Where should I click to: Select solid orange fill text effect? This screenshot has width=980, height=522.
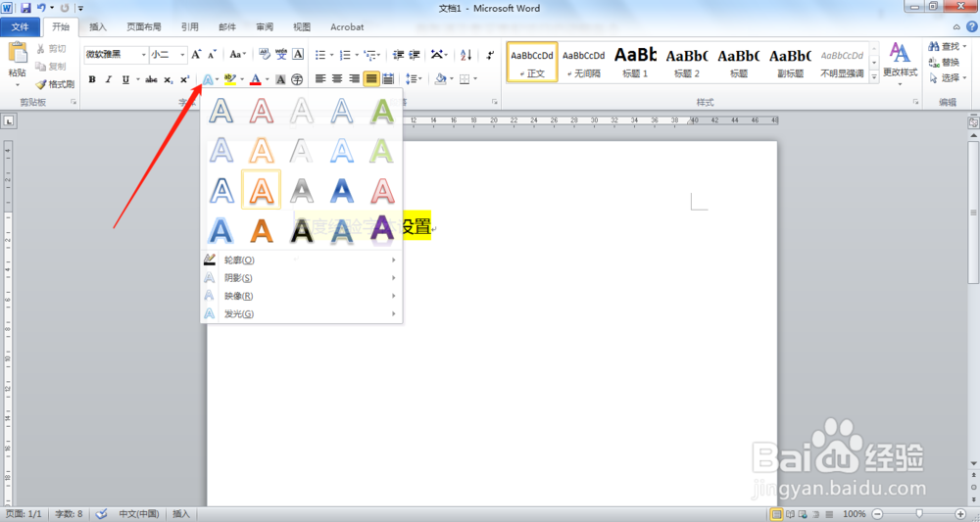(262, 229)
